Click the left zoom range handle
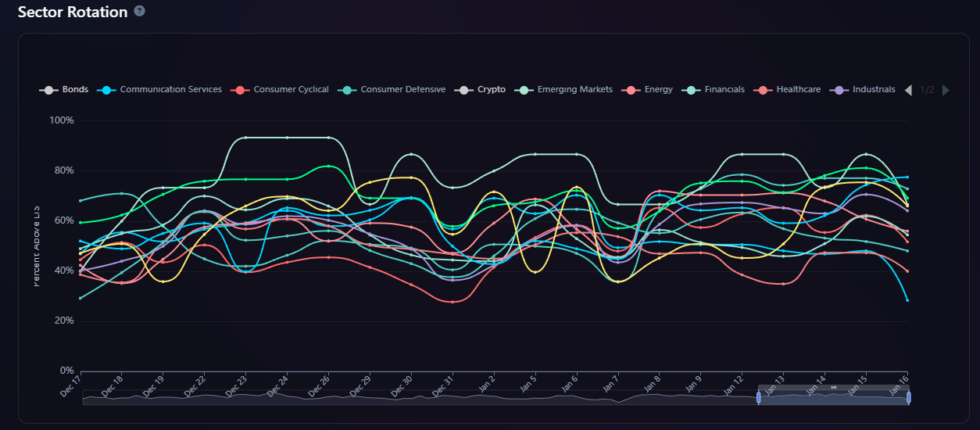This screenshot has height=430, width=980. click(759, 397)
